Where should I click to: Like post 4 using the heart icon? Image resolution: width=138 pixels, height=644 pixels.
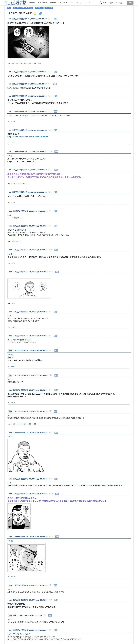[x=49, y=96]
